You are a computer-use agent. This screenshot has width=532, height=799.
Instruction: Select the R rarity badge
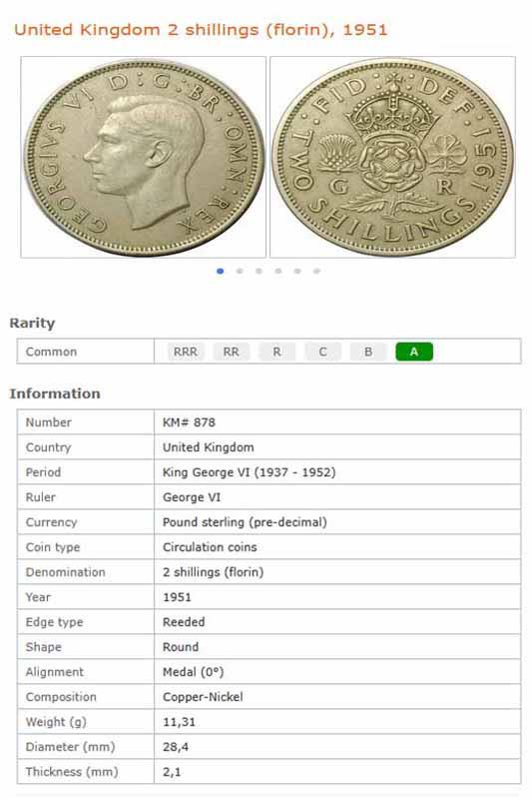click(276, 352)
